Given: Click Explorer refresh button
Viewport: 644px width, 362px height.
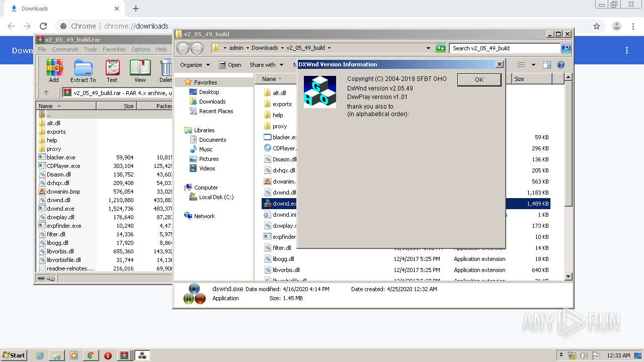Looking at the screenshot, I should (441, 48).
